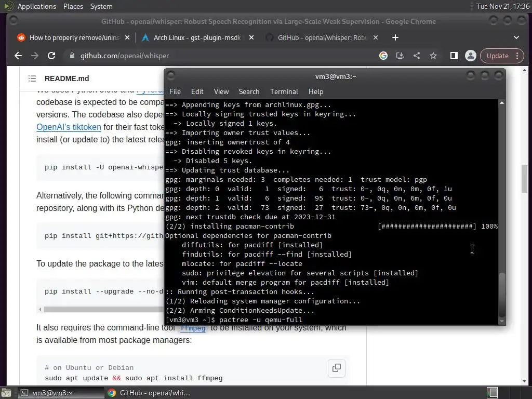Switch to the Reddit 'How to properly remove' tab

[x=70, y=37]
